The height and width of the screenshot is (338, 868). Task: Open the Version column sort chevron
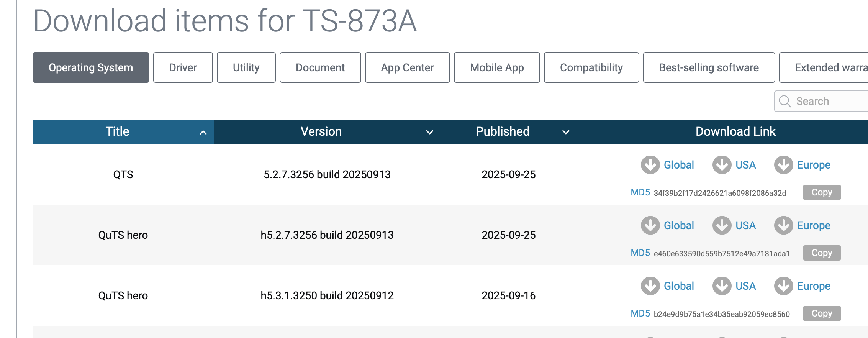[x=429, y=132]
